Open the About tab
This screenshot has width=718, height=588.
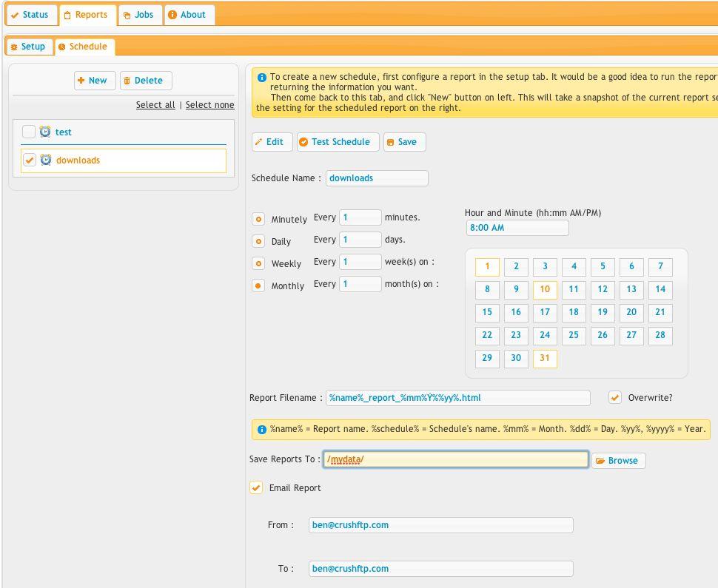[x=189, y=15]
